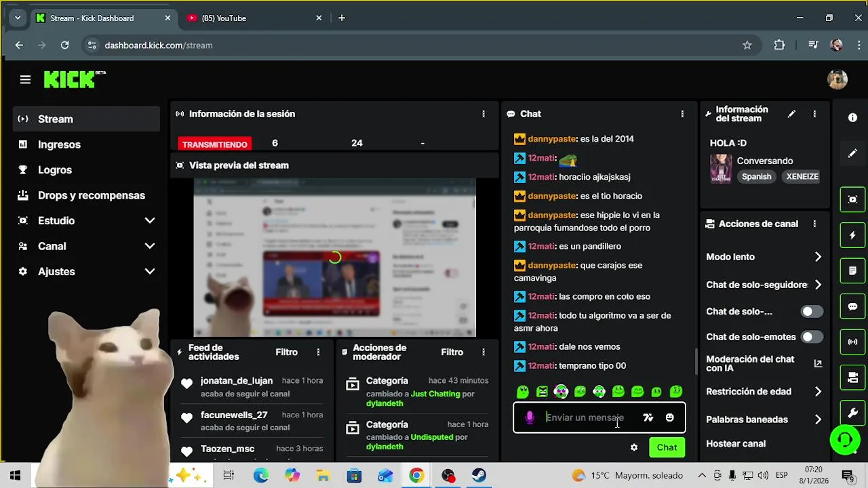This screenshot has width=868, height=488.
Task: Open user facunewells_27 in activity feed
Action: [234, 415]
